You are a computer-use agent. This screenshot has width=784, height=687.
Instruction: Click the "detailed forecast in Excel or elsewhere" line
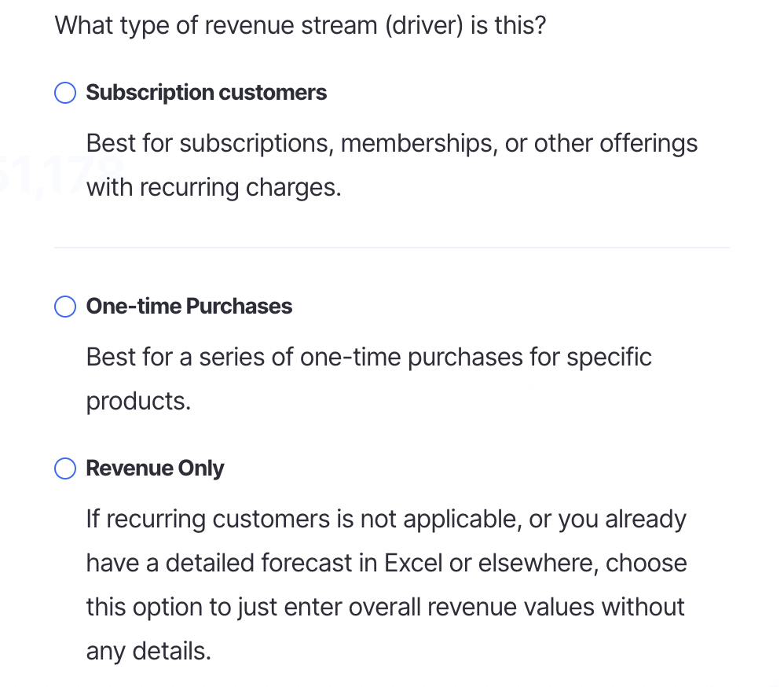coord(386,564)
